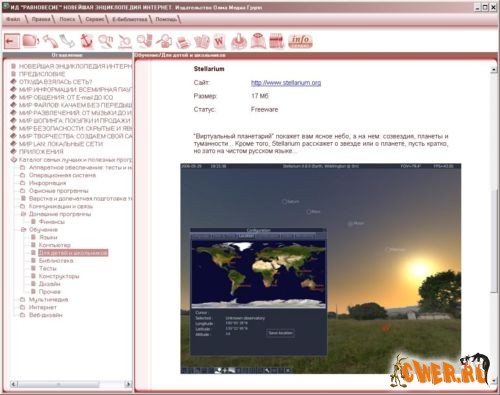Viewport: 500px width, 395px height.
Task: Open the Помощь menu
Action: 166,19
